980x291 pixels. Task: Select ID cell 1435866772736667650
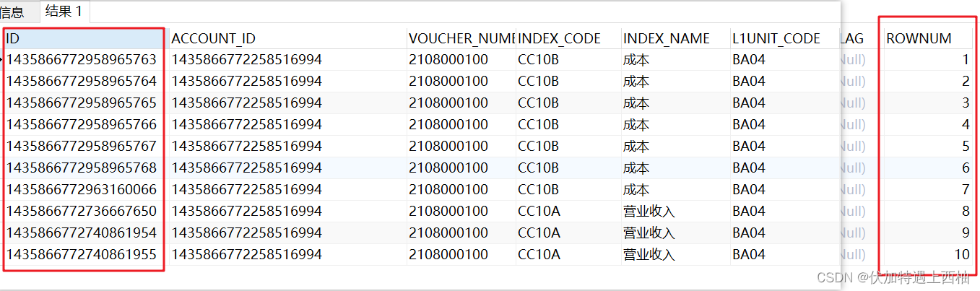85,212
